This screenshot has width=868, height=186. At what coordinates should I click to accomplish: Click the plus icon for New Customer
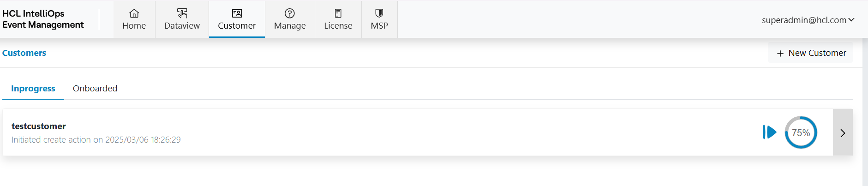780,54
